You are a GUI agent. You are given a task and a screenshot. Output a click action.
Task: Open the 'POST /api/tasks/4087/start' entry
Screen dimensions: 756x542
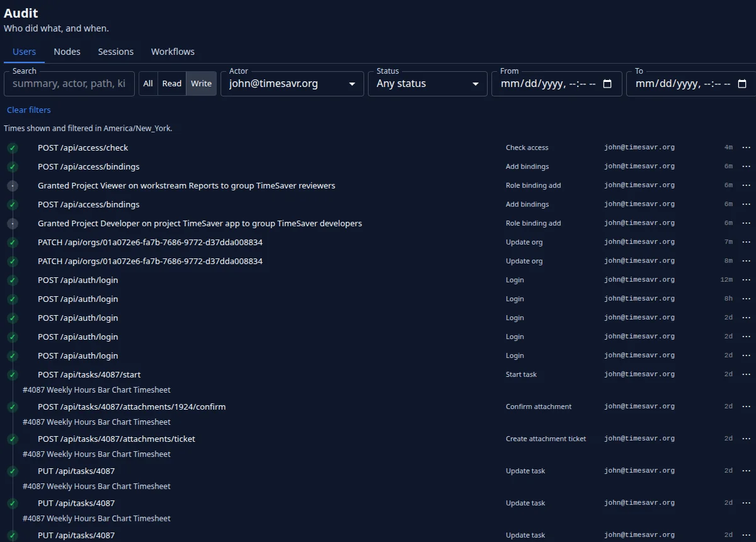pos(89,374)
